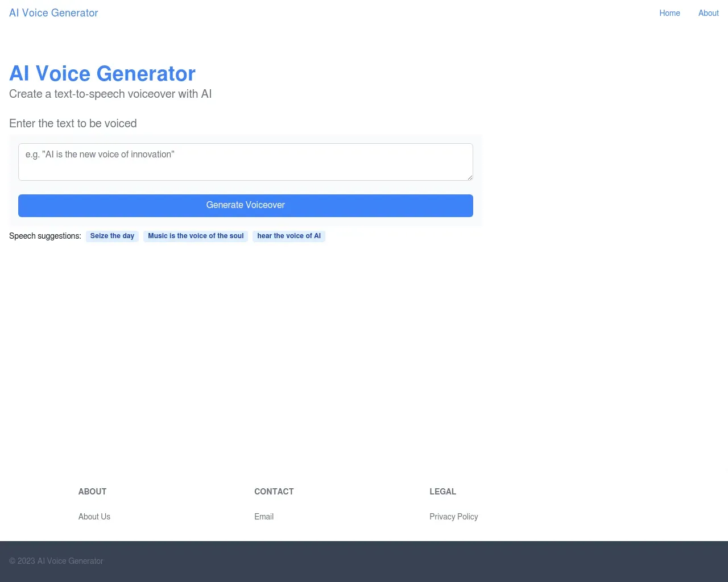Screen dimensions: 728x582
Task: Open the Privacy Policy link
Action: pos(454,517)
